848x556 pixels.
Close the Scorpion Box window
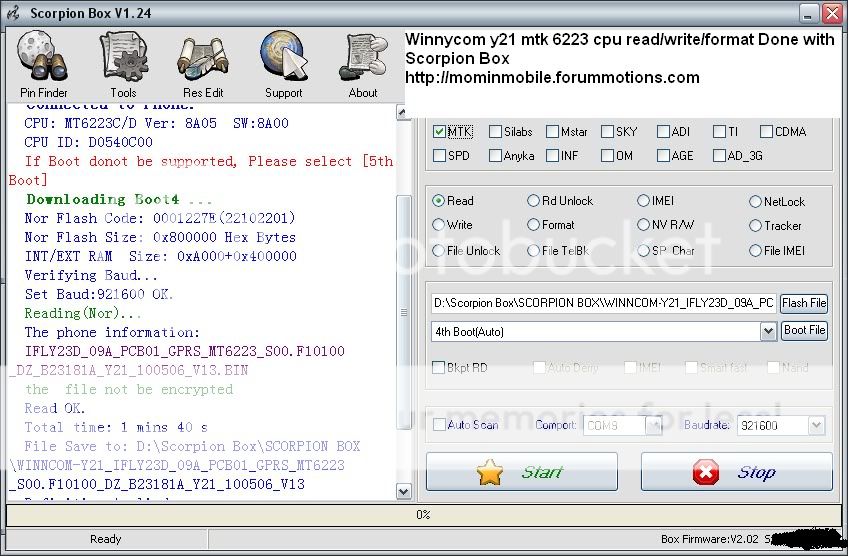[x=832, y=14]
